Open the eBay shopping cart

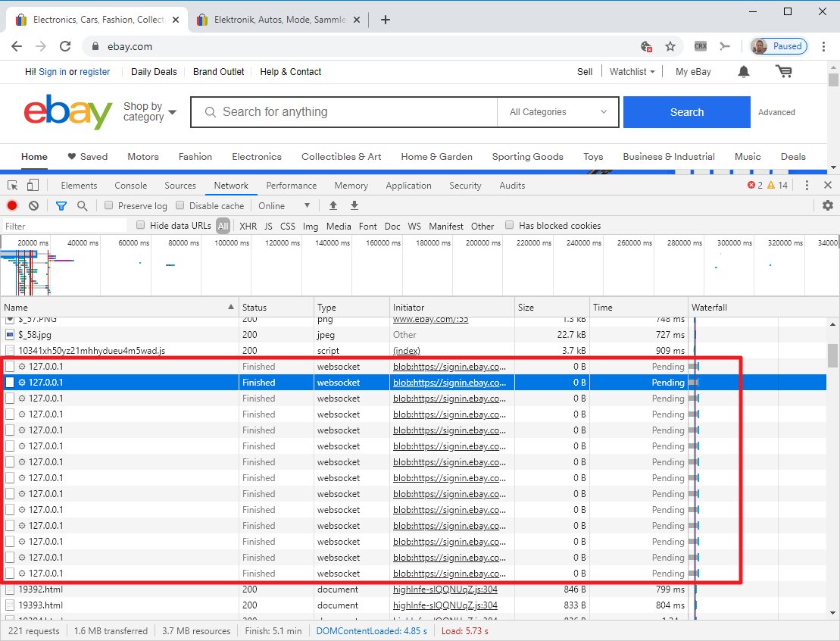784,71
